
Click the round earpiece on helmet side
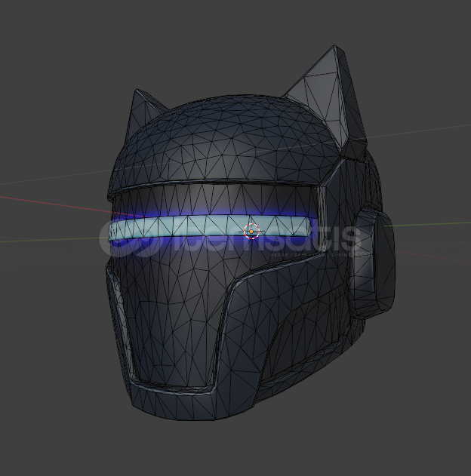click(x=374, y=262)
